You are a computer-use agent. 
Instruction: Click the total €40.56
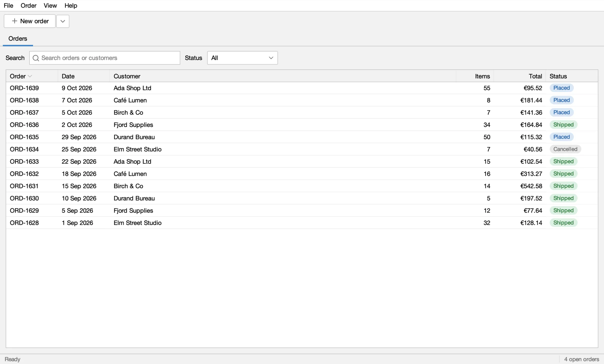tap(533, 149)
